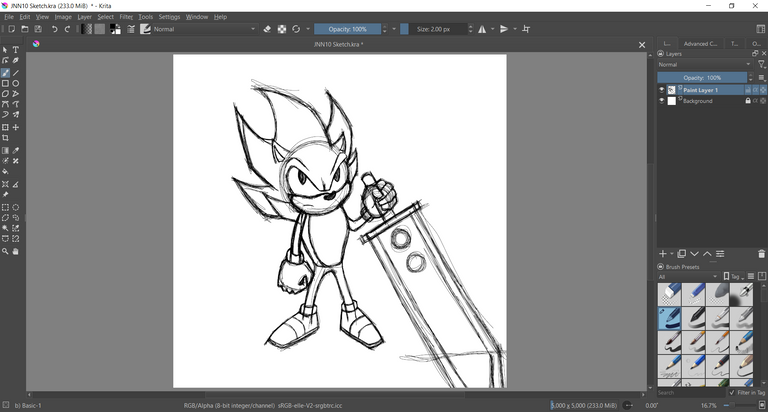Select the Line tool
This screenshot has height=412, width=768.
[16, 73]
